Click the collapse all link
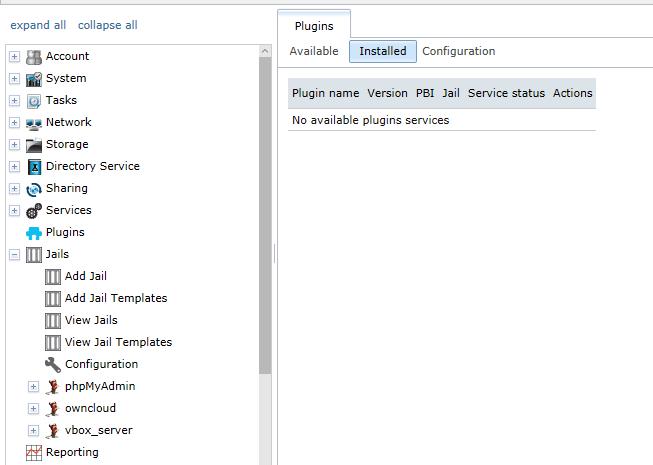Screen dimensions: 653x465 [107, 25]
